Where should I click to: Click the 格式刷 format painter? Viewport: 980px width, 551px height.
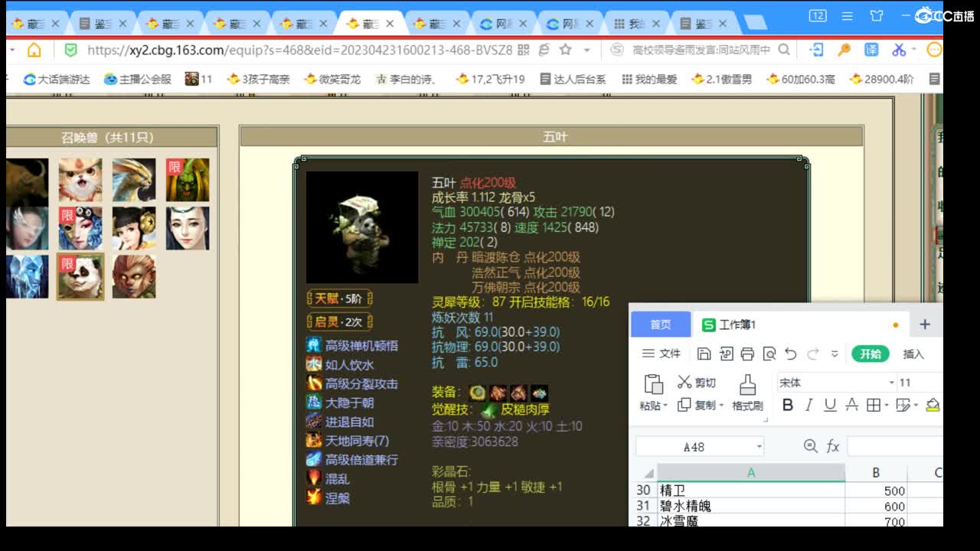click(x=747, y=393)
